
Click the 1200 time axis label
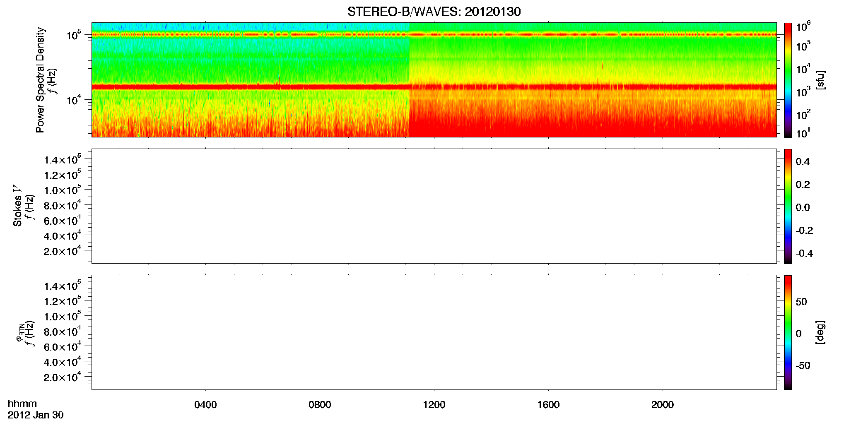pyautogui.click(x=434, y=404)
